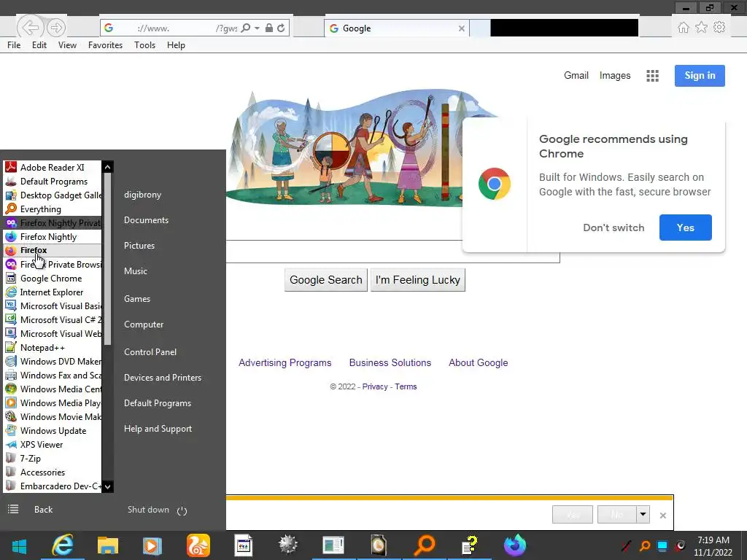Image resolution: width=747 pixels, height=560 pixels.
Task: Open the orange magnifier Everything taskbar icon
Action: coord(424,545)
